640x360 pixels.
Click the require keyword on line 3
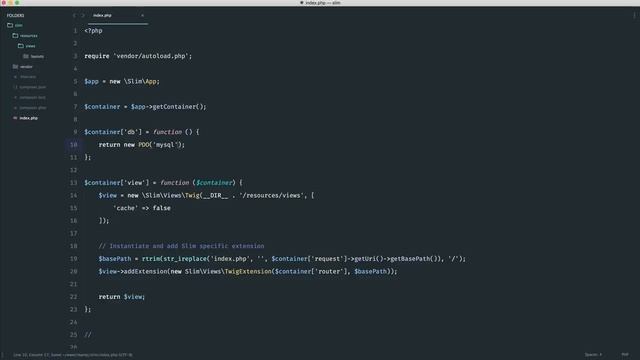tap(97, 56)
